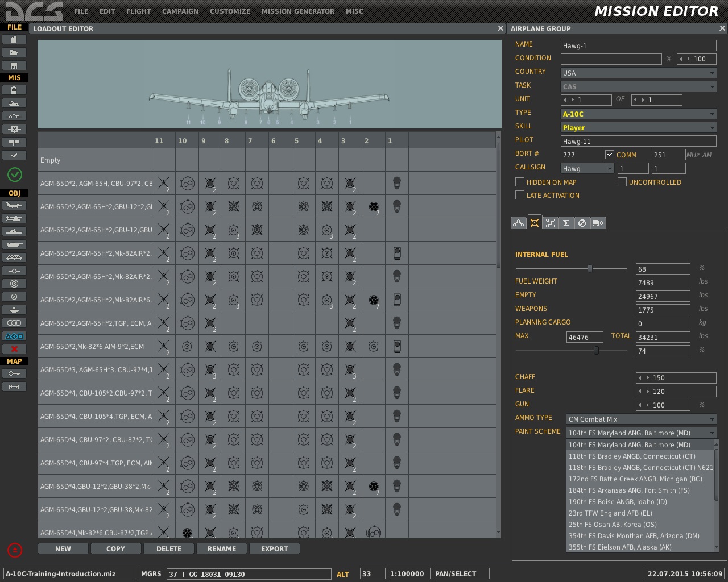Switch to the summary sigma tab
Image resolution: width=728 pixels, height=582 pixels.
[566, 223]
